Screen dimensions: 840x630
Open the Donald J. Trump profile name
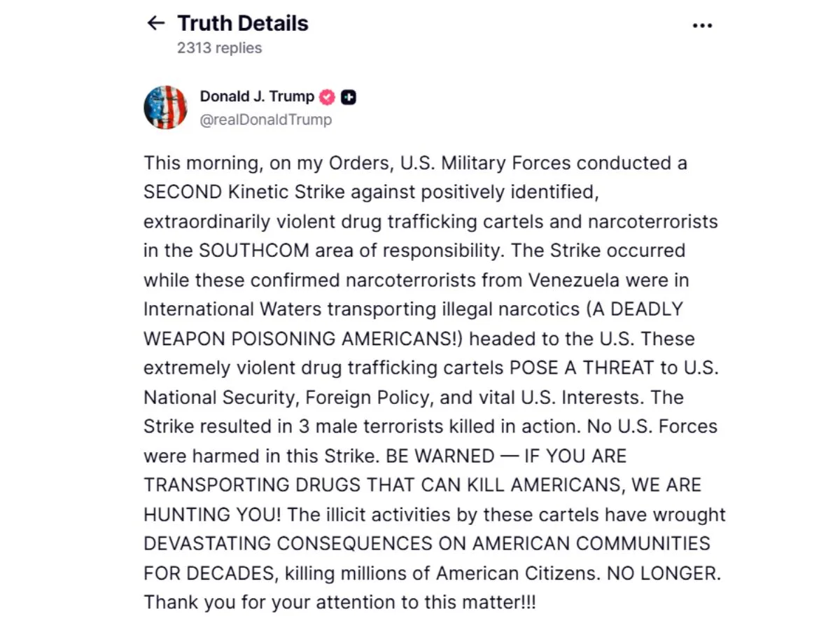point(257,97)
